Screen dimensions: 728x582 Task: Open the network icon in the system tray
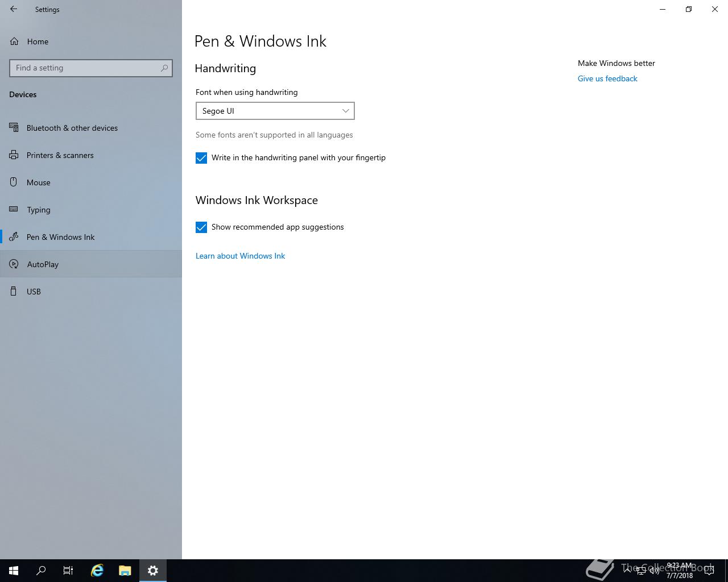(x=641, y=571)
